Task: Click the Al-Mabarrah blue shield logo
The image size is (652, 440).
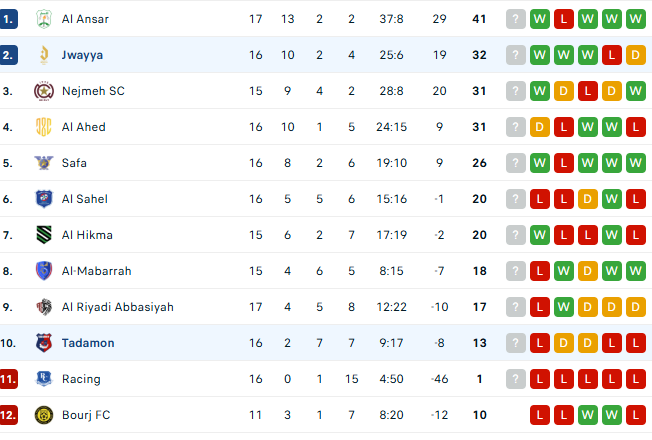Action: (43, 271)
